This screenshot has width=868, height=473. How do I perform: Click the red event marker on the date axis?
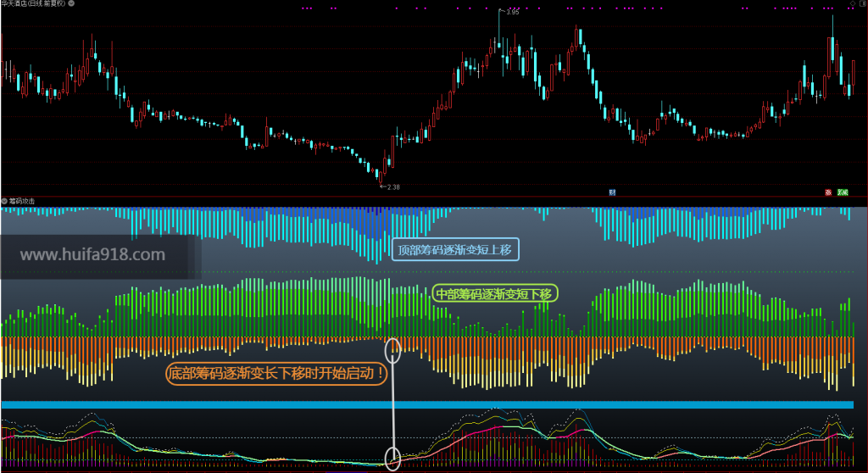click(x=828, y=192)
